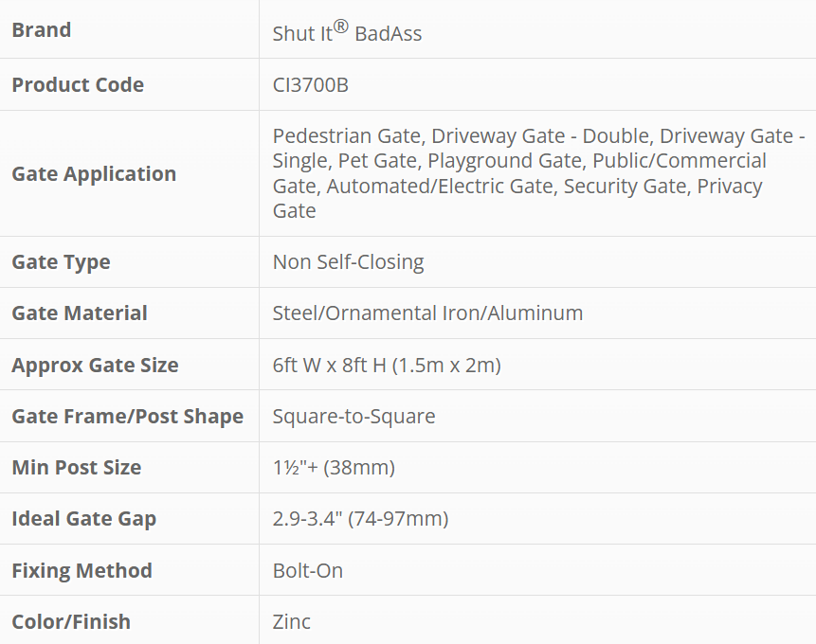
Task: Click the Bolt-On fixing method value
Action: pyautogui.click(x=308, y=571)
